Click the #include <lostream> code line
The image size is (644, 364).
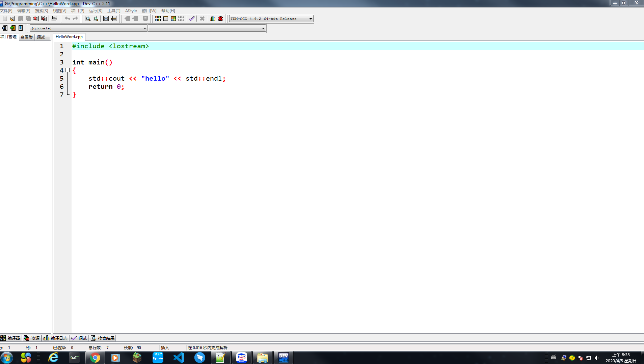tap(110, 46)
